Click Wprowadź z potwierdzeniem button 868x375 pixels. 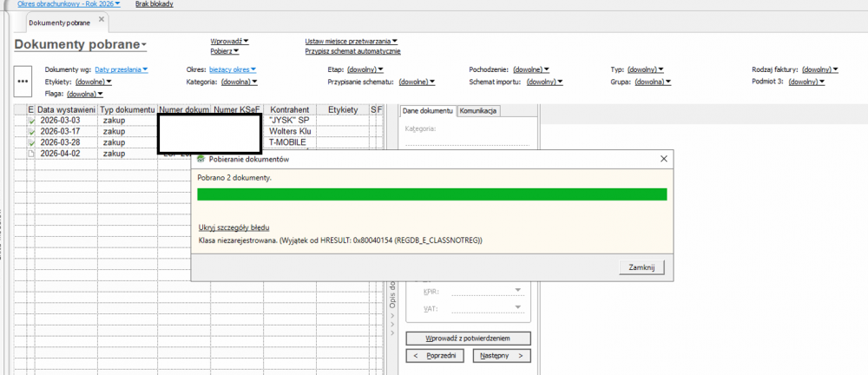[469, 338]
